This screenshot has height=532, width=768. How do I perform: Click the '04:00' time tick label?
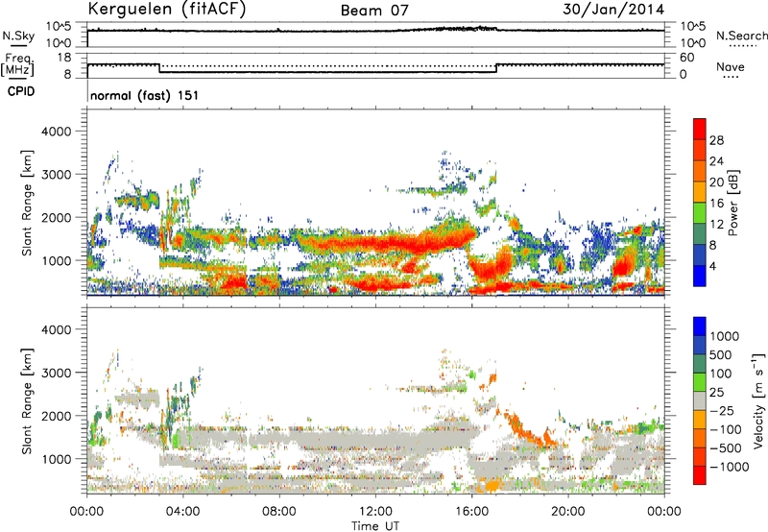click(183, 512)
